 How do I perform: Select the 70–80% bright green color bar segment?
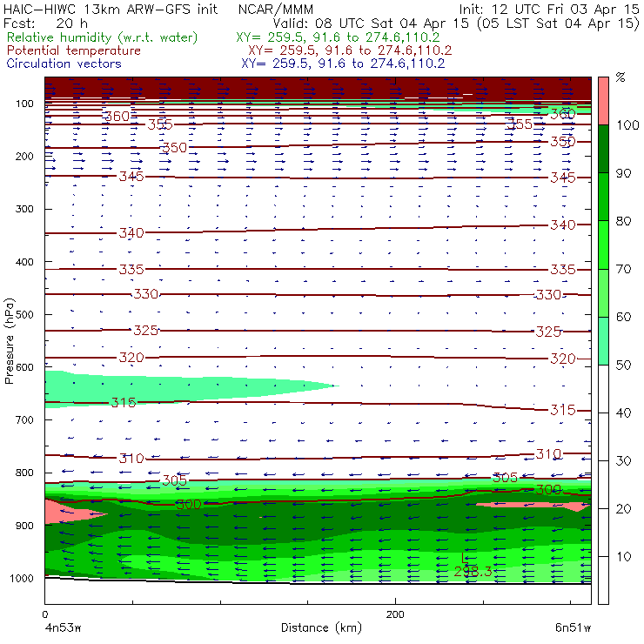[x=603, y=245]
